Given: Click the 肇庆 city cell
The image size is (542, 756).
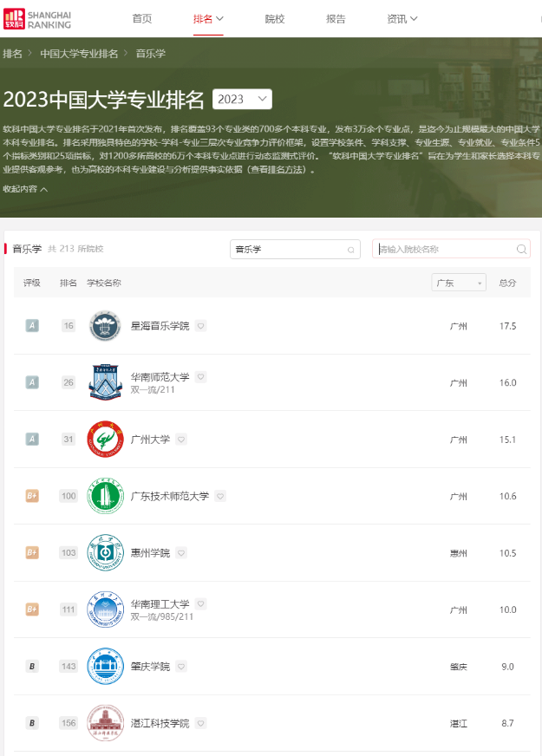Looking at the screenshot, I should pyautogui.click(x=459, y=667).
